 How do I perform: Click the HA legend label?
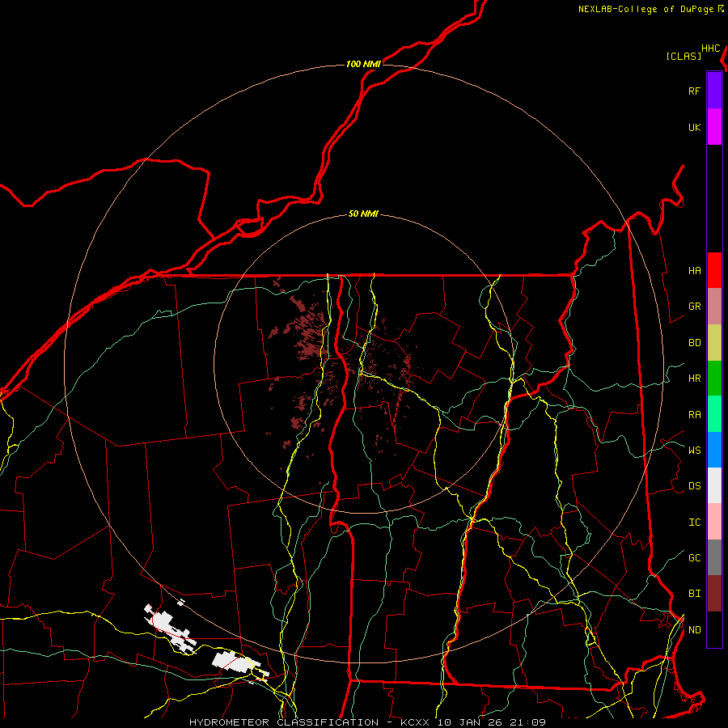click(x=694, y=271)
